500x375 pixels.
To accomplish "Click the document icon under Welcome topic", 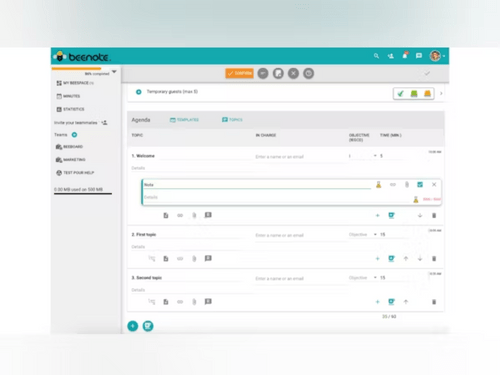I will [166, 215].
